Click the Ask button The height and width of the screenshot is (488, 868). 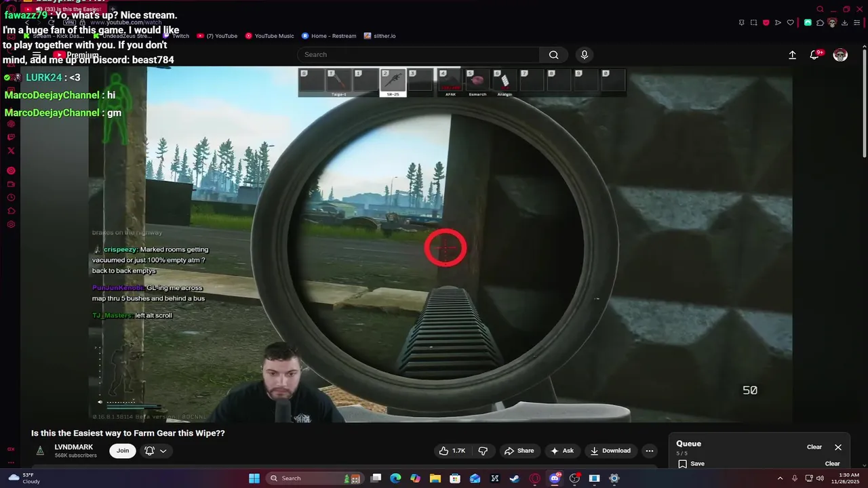(x=562, y=451)
